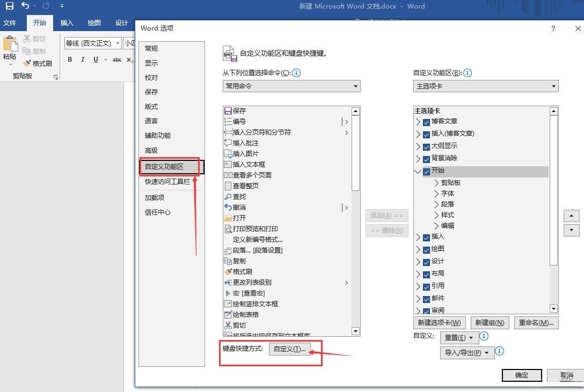Click the command list scrollbar down arrow
Viewport: 584px width, 392px height.
[355, 331]
